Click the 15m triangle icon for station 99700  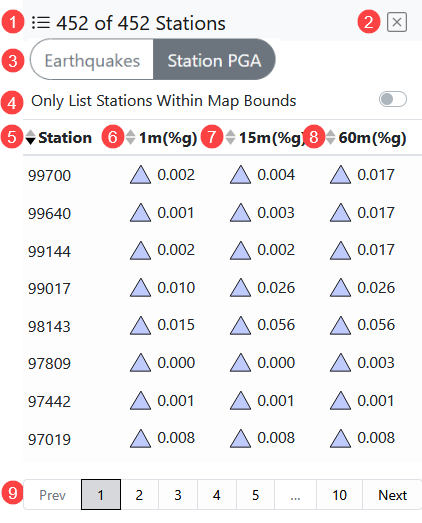pos(241,175)
